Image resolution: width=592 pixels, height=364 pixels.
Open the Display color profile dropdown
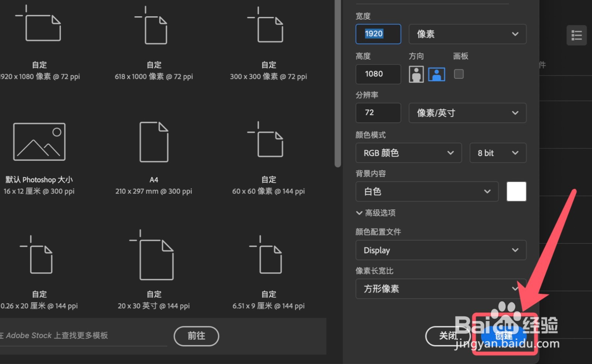(441, 250)
